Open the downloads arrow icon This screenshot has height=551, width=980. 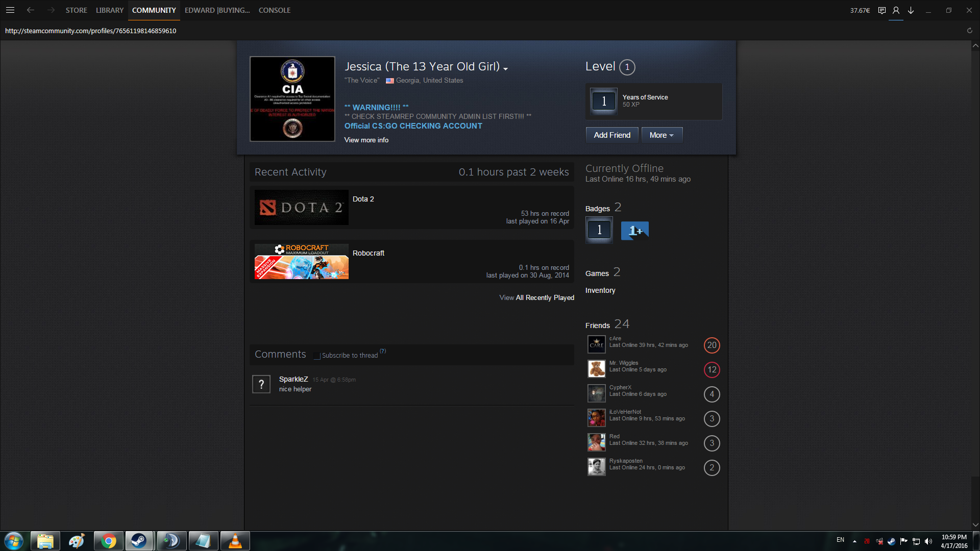click(911, 10)
